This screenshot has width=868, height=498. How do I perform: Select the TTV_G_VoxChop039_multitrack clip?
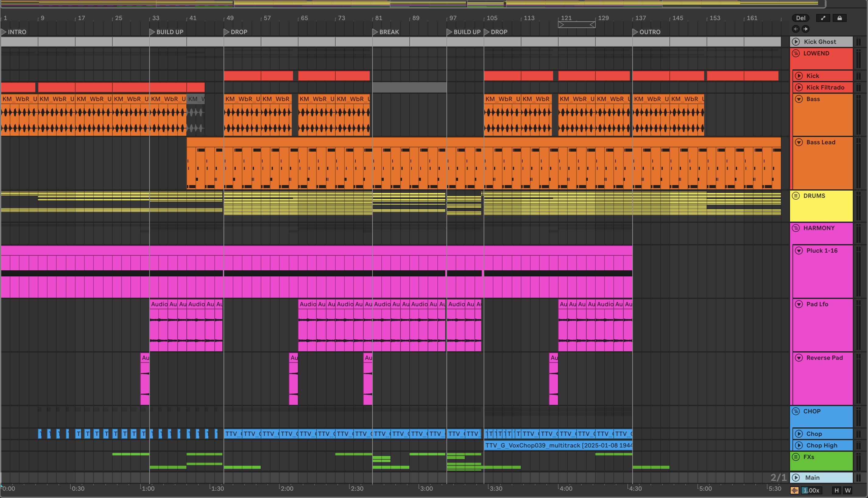(558, 446)
